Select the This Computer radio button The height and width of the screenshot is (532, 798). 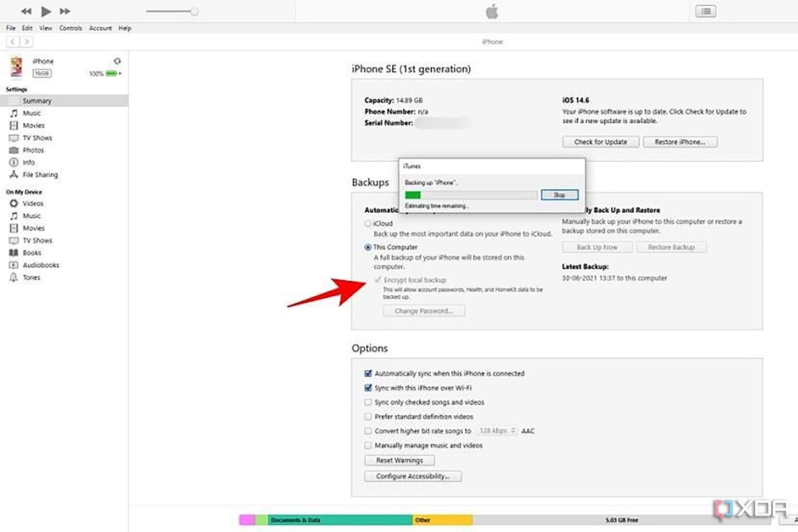pyautogui.click(x=368, y=247)
